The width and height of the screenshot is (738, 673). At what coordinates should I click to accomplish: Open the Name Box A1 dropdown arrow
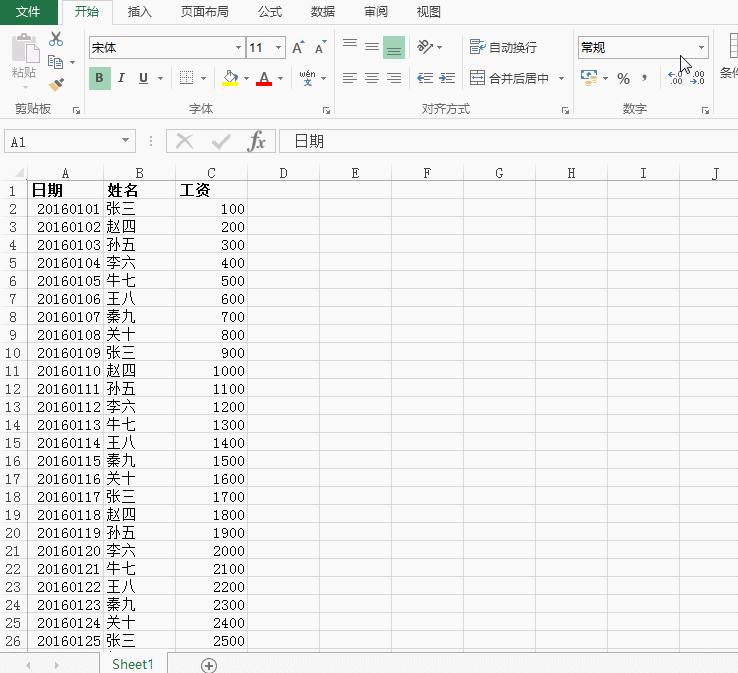coord(126,142)
